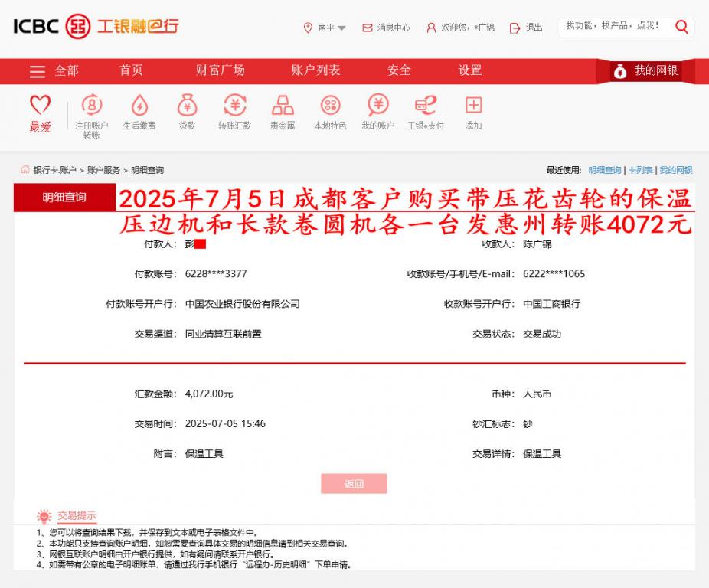This screenshot has height=588, width=709.
Task: Open 注册账户转账 shortcut icon
Action: [90, 110]
